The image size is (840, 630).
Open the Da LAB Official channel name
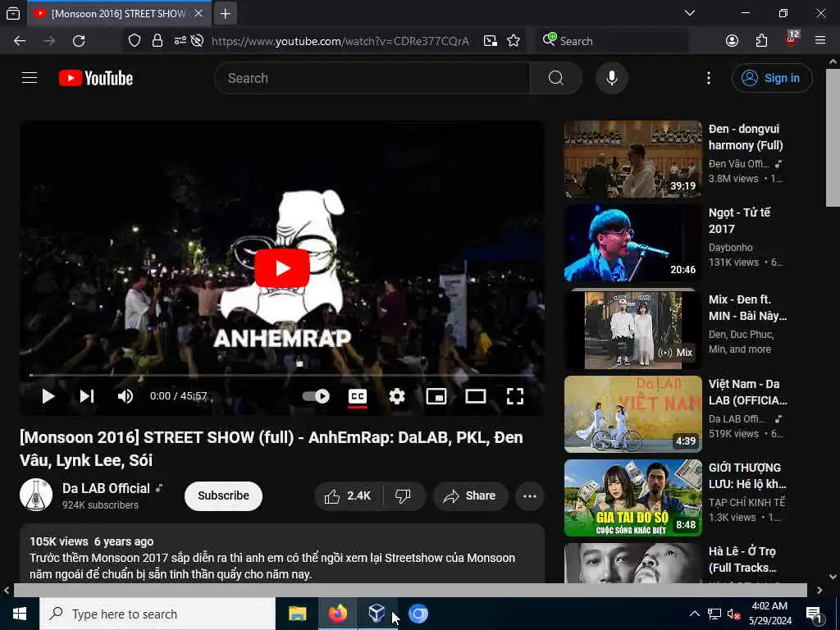(106, 488)
